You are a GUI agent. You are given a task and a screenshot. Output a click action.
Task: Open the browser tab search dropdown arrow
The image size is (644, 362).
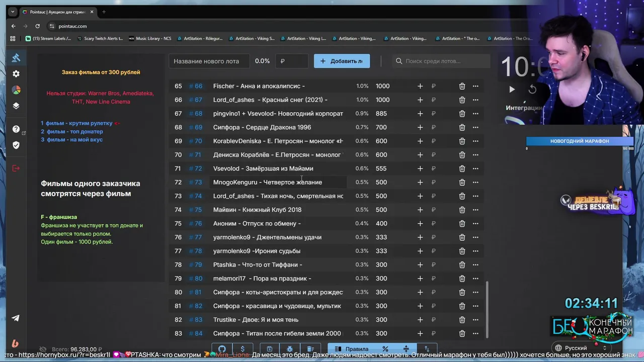(x=13, y=12)
